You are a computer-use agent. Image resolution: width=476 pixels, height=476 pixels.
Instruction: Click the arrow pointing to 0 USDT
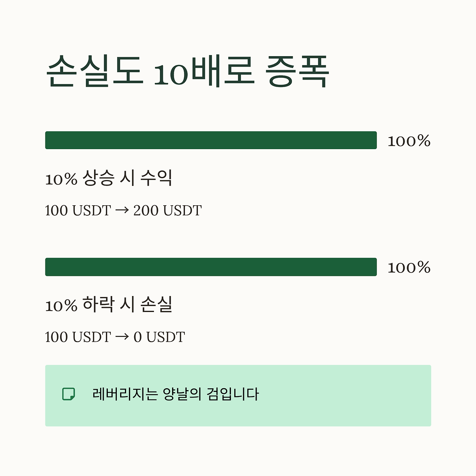122,337
